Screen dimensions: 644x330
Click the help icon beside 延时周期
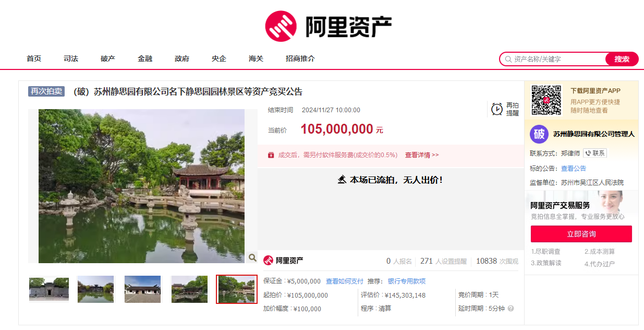(x=511, y=308)
